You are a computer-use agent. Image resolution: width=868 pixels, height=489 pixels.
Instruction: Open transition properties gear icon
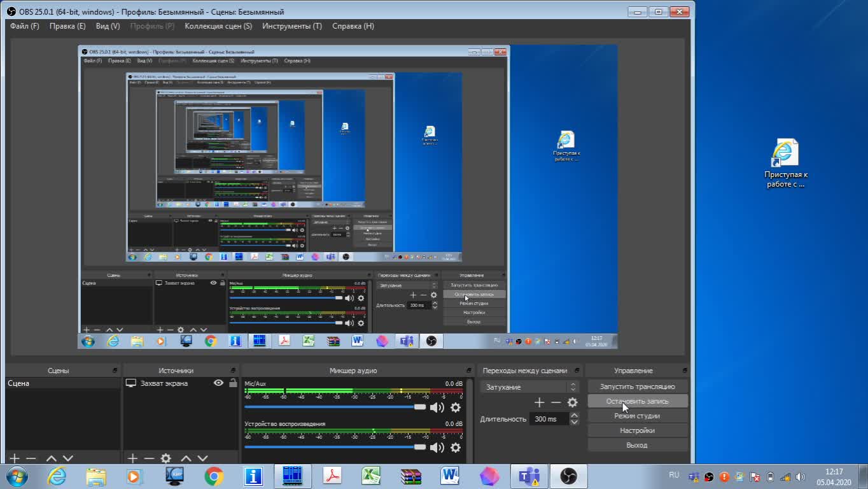tap(573, 402)
